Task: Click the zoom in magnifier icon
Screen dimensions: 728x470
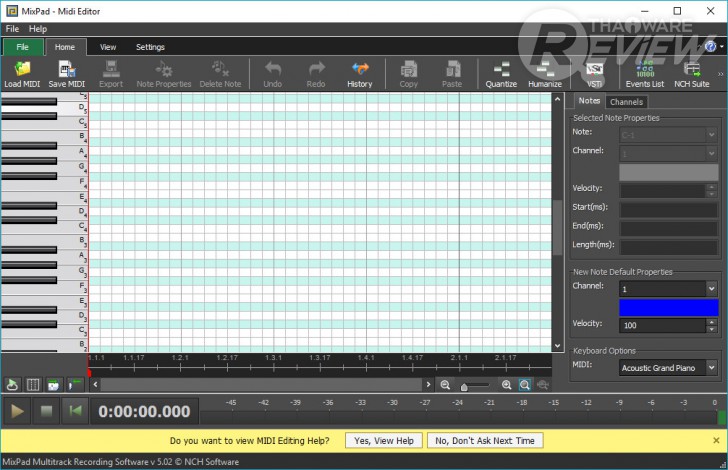Action: point(507,385)
